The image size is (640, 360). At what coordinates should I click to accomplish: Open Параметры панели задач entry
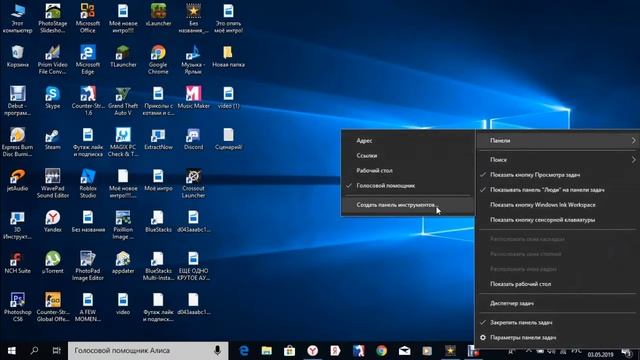point(557,338)
